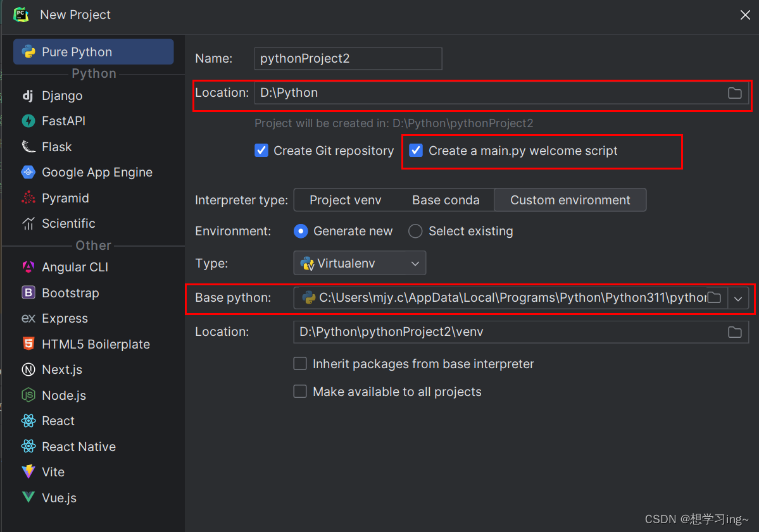Open the Type Virtualenv dropdown

point(360,263)
